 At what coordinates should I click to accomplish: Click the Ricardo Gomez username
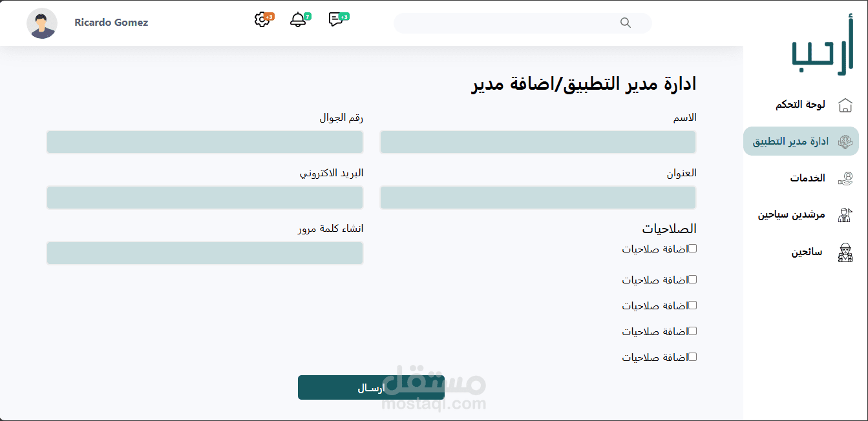[x=111, y=23]
